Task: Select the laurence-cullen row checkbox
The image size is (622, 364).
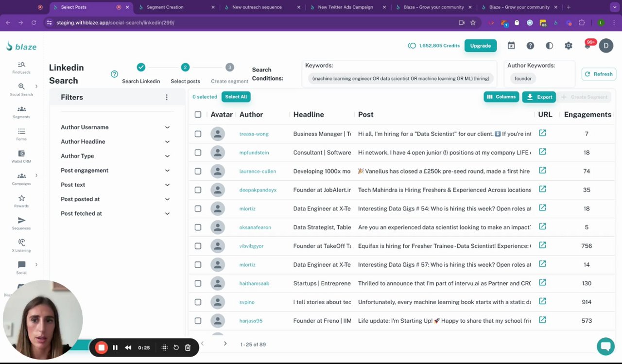Action: click(198, 171)
